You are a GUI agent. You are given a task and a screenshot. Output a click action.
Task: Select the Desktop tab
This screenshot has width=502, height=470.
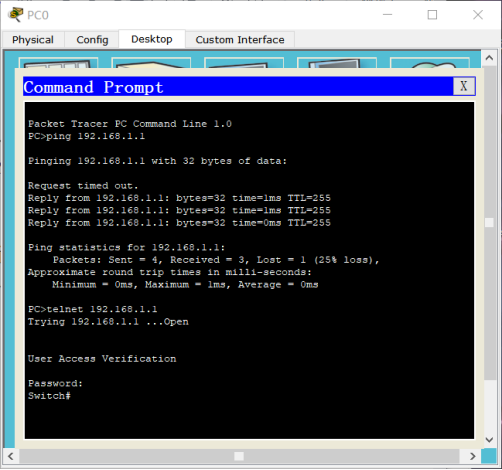click(x=152, y=39)
